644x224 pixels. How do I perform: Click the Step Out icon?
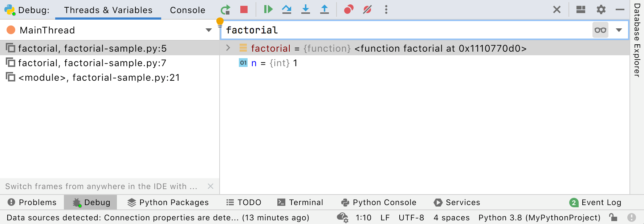click(x=324, y=10)
